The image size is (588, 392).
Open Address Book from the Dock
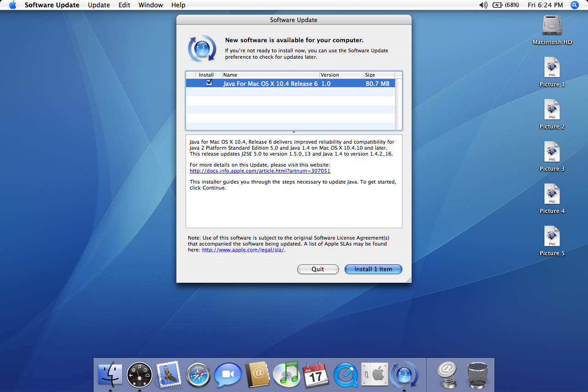(x=257, y=375)
